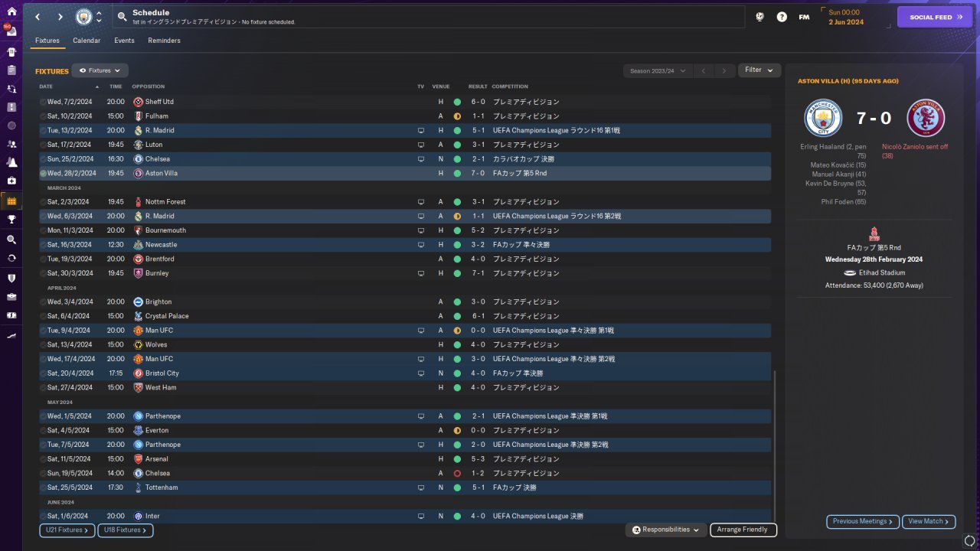Click the Previous Meetings button
980x551 pixels.
pos(863,522)
